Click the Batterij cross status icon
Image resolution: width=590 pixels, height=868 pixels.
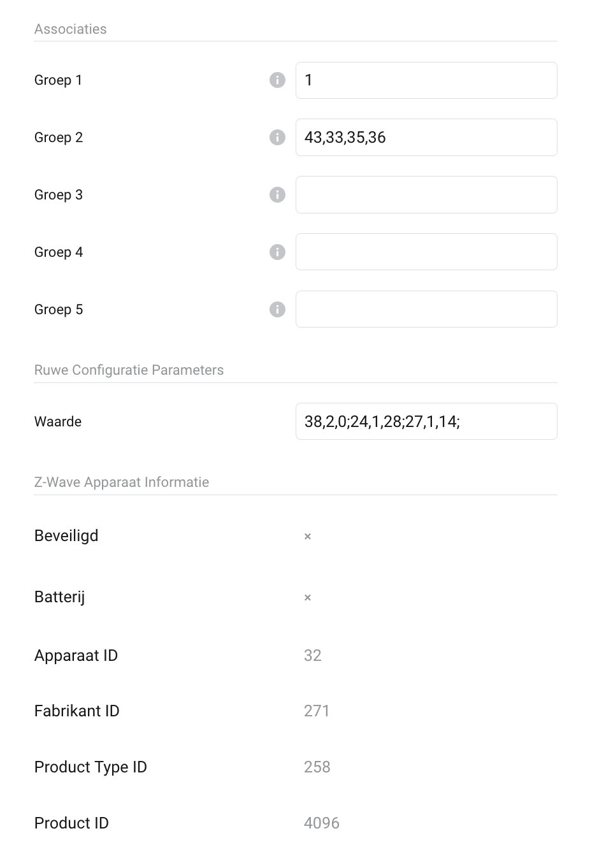coord(308,598)
